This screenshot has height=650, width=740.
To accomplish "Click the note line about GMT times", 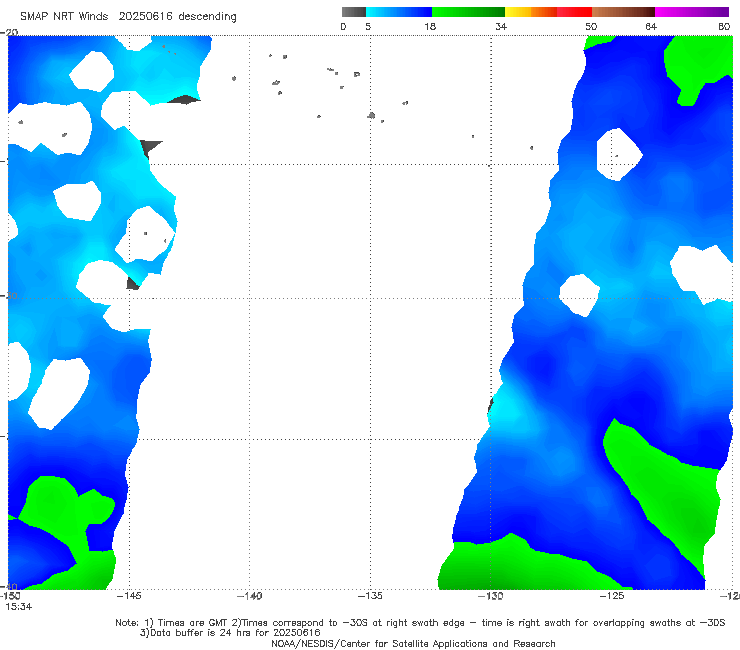I will point(420,623).
